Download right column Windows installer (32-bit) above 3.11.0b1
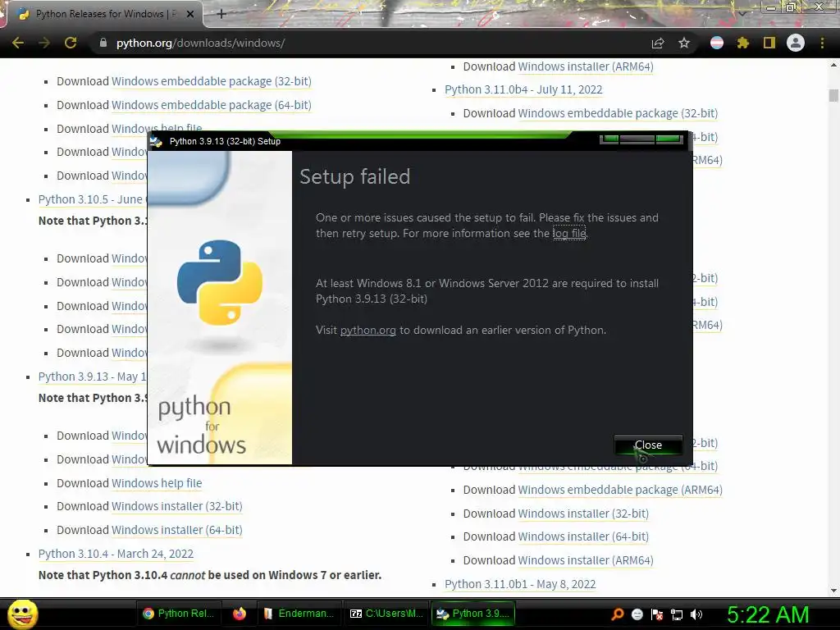This screenshot has width=840, height=630. (x=583, y=514)
